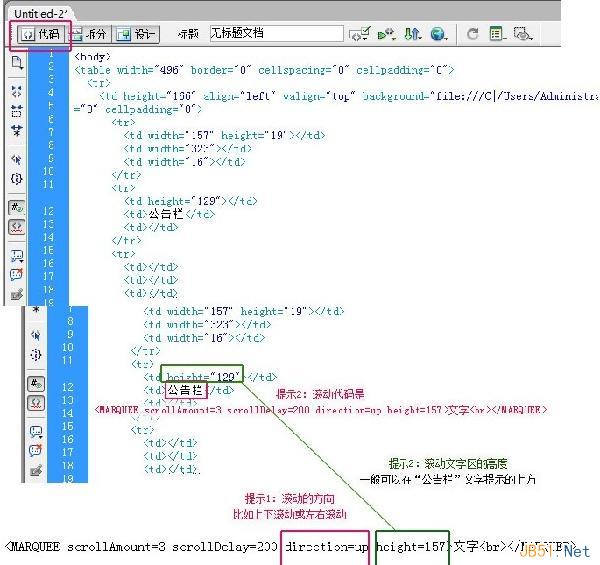Toggle highlight invalid code icon in upper sidebar

[16, 227]
